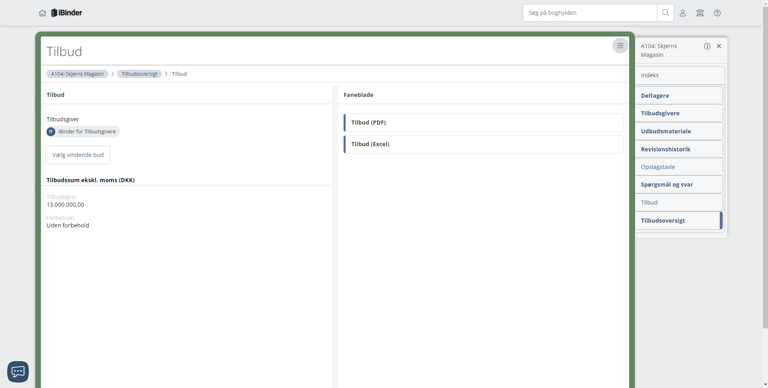
Task: Open the iBinder logo
Action: pos(67,13)
